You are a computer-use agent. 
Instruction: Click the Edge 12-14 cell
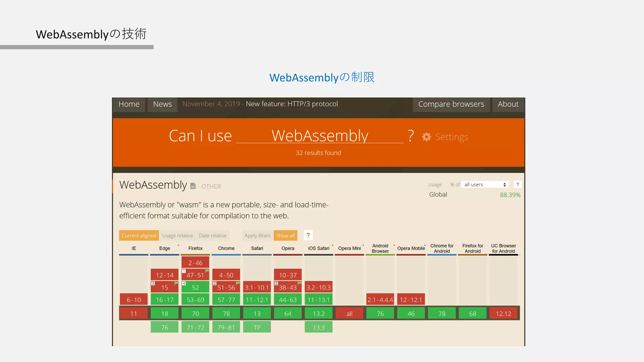(164, 275)
